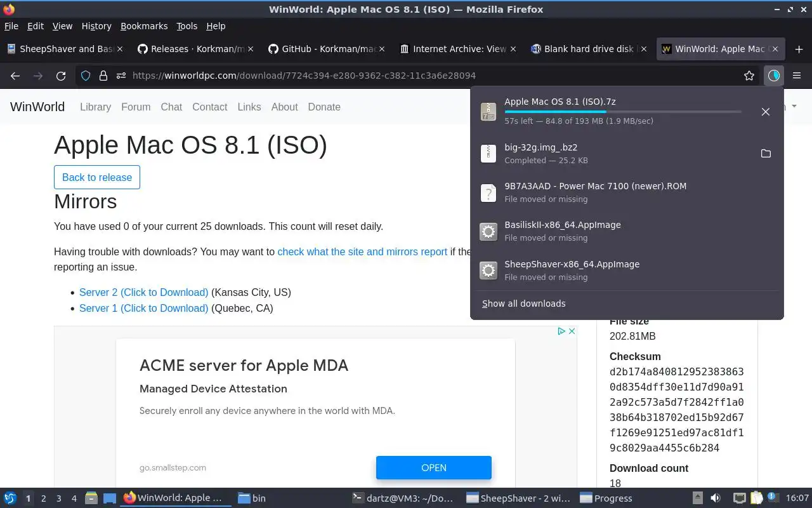Click the Downloads progress toolbar icon
Screen dimensions: 812x508
coord(773,76)
